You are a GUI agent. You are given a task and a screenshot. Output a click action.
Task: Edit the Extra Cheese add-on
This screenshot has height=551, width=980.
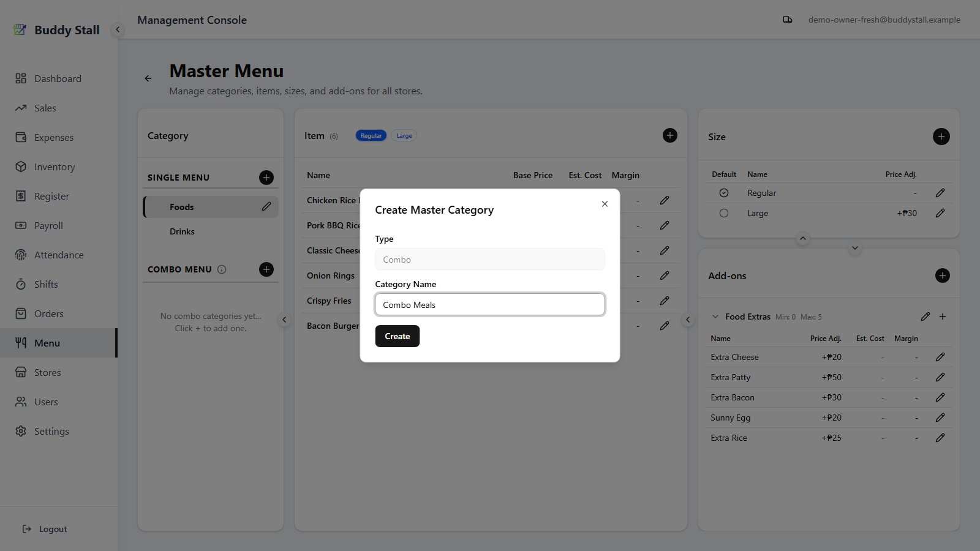940,357
